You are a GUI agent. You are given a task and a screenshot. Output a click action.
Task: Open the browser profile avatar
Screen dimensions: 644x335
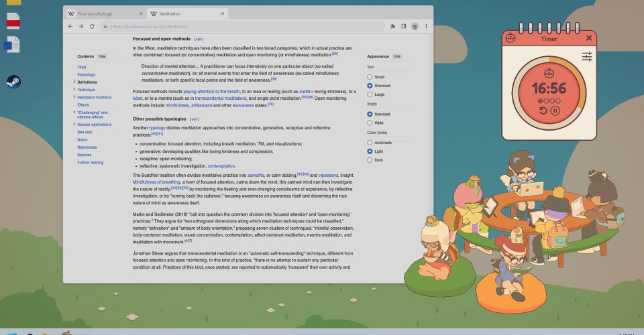pos(415,26)
